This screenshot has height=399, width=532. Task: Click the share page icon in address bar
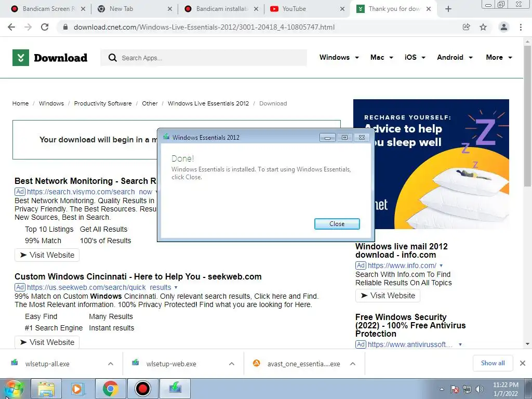(467, 27)
